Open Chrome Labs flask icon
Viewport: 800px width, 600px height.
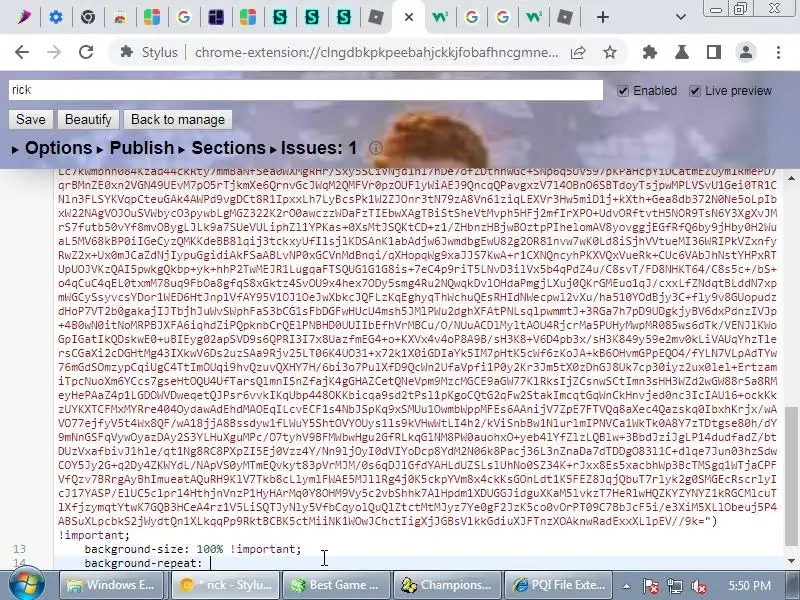point(682,52)
